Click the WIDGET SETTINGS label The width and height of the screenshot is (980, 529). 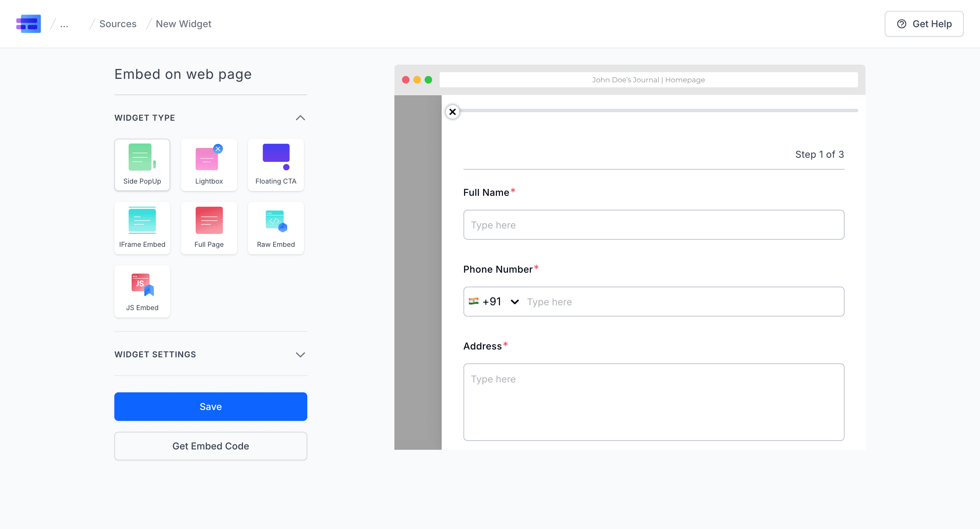pyautogui.click(x=155, y=355)
